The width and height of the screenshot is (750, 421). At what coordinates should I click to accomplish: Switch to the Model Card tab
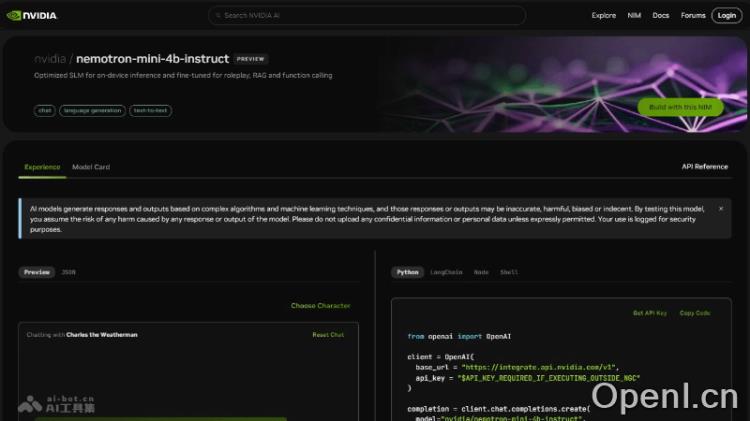click(x=91, y=167)
